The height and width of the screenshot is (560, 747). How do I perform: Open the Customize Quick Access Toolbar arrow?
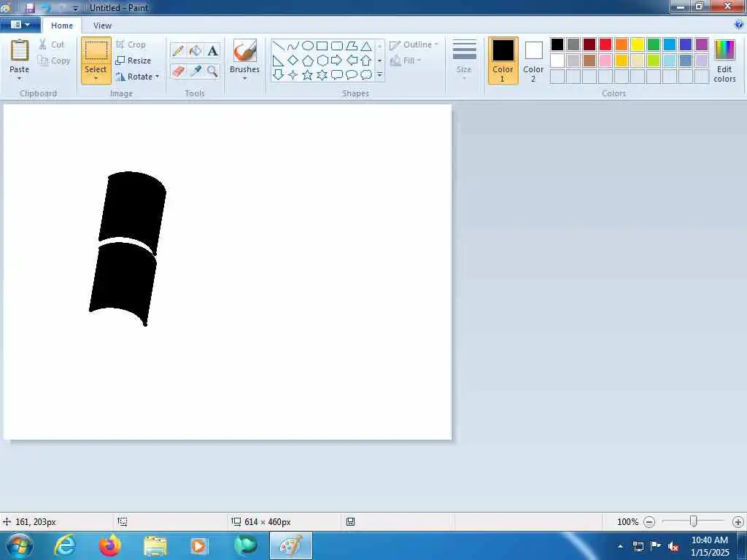click(x=75, y=8)
